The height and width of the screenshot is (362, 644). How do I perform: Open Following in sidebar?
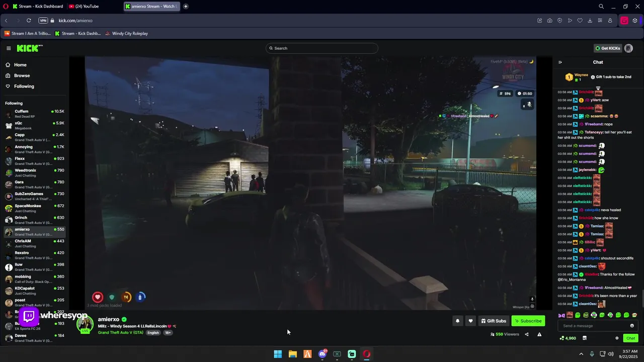(24, 86)
